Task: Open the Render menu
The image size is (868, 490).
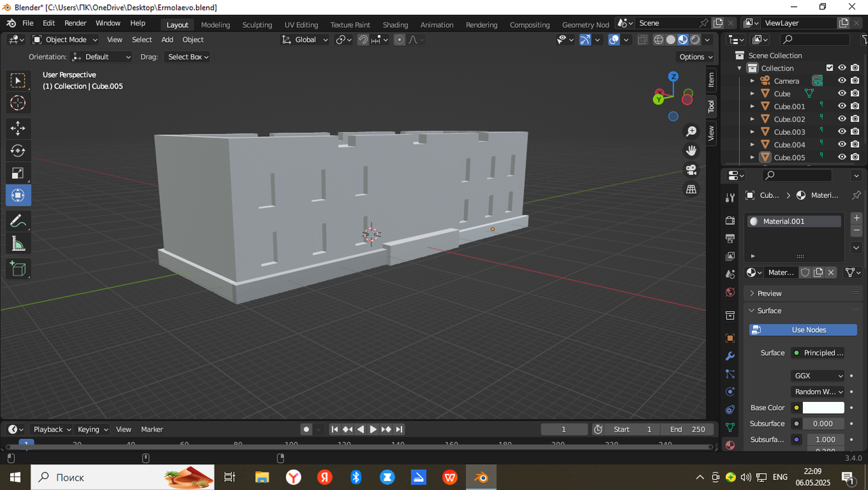Action: (75, 23)
